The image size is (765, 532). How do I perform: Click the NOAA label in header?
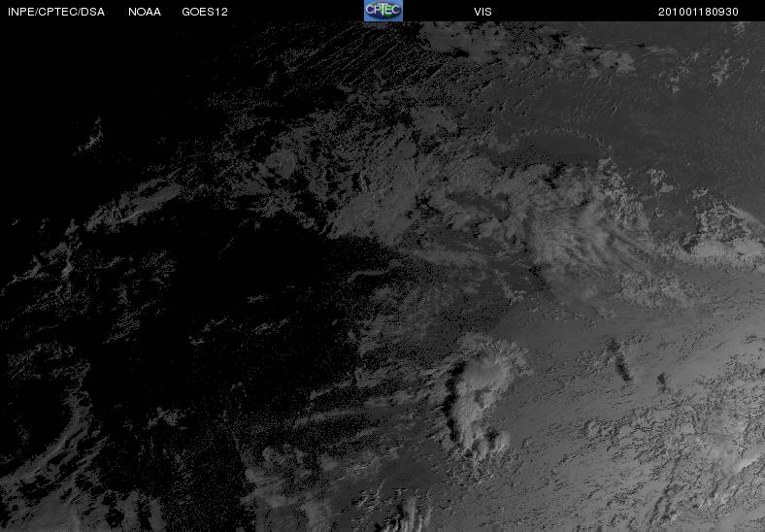145,12
